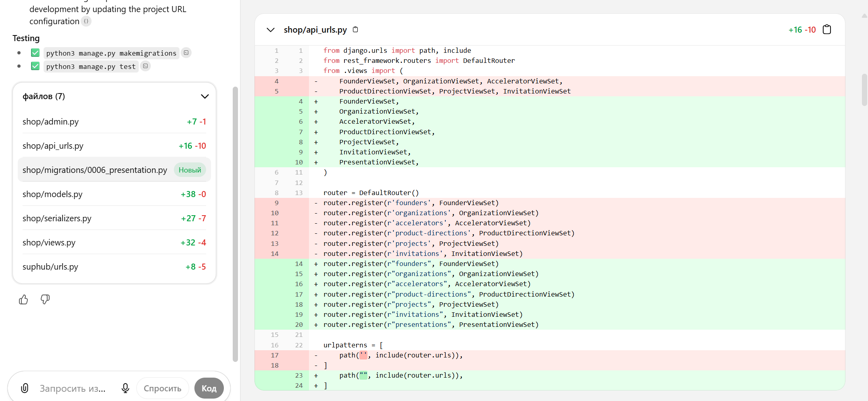
Task: Click the green checkmark beside manage.py test
Action: (35, 66)
